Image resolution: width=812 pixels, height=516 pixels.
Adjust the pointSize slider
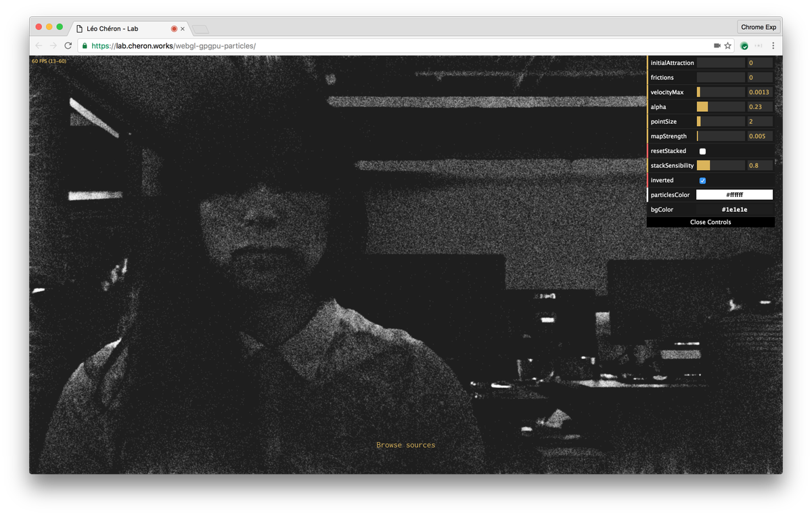[x=721, y=121]
